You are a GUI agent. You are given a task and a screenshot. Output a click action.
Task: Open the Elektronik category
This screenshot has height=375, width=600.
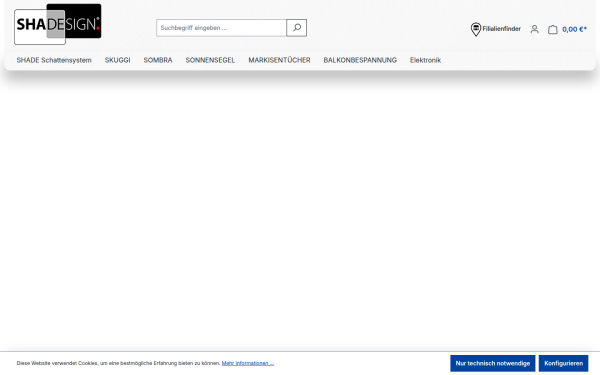426,60
